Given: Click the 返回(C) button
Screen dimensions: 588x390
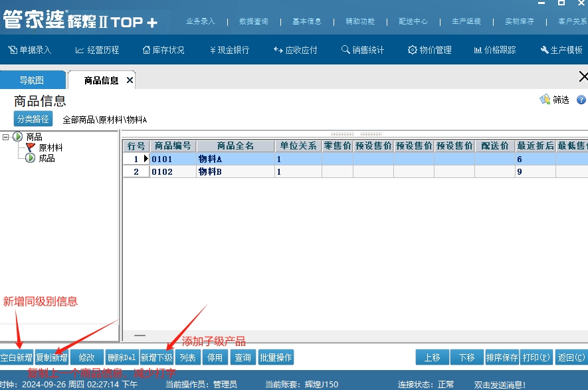Looking at the screenshot, I should 571,357.
